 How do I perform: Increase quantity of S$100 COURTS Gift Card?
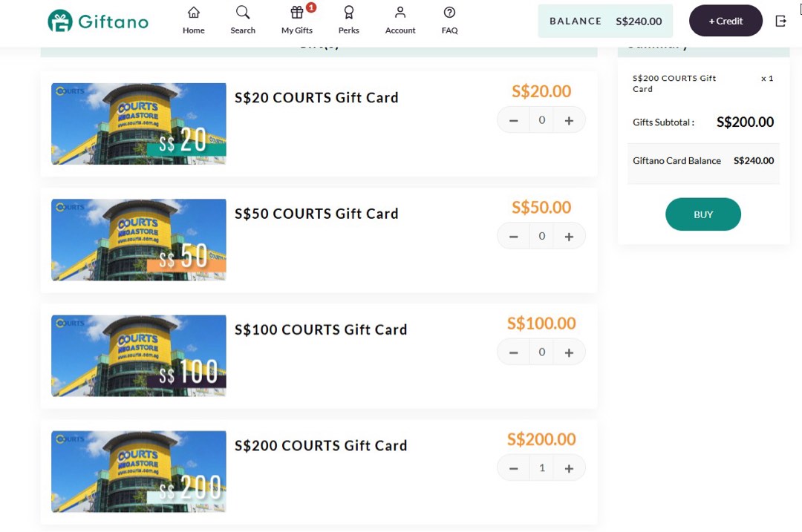tap(569, 352)
